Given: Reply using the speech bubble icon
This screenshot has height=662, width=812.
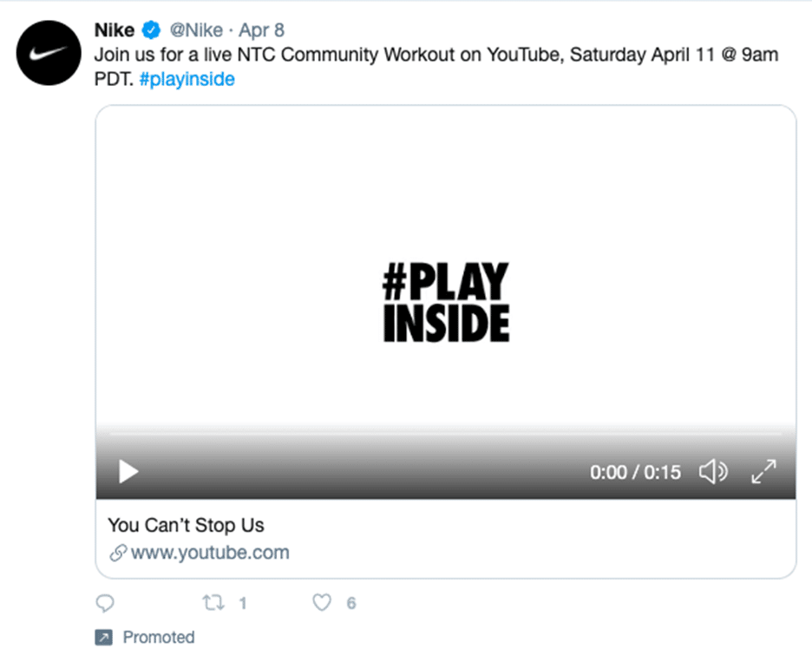Looking at the screenshot, I should click(105, 604).
